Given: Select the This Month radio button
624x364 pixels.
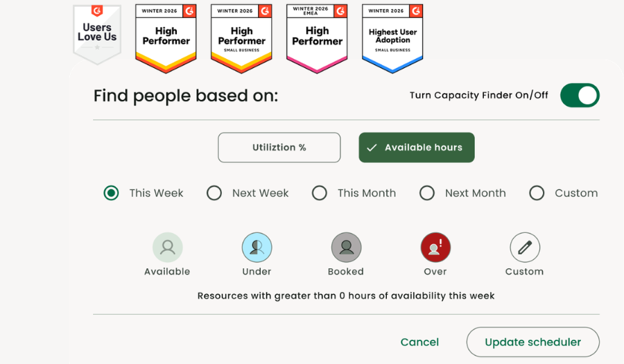Looking at the screenshot, I should [x=320, y=193].
